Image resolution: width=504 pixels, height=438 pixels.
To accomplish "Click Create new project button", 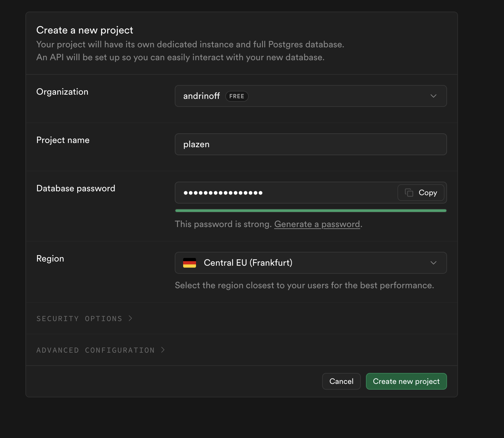I will click(406, 381).
